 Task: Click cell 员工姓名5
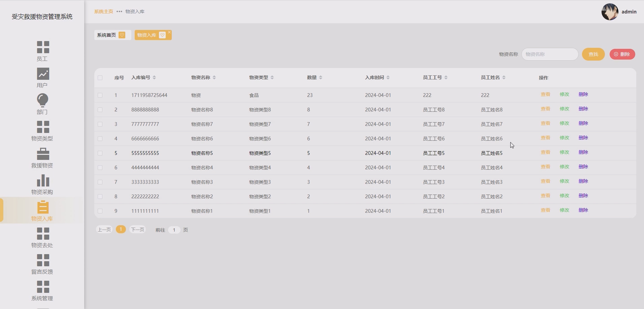[492, 153]
